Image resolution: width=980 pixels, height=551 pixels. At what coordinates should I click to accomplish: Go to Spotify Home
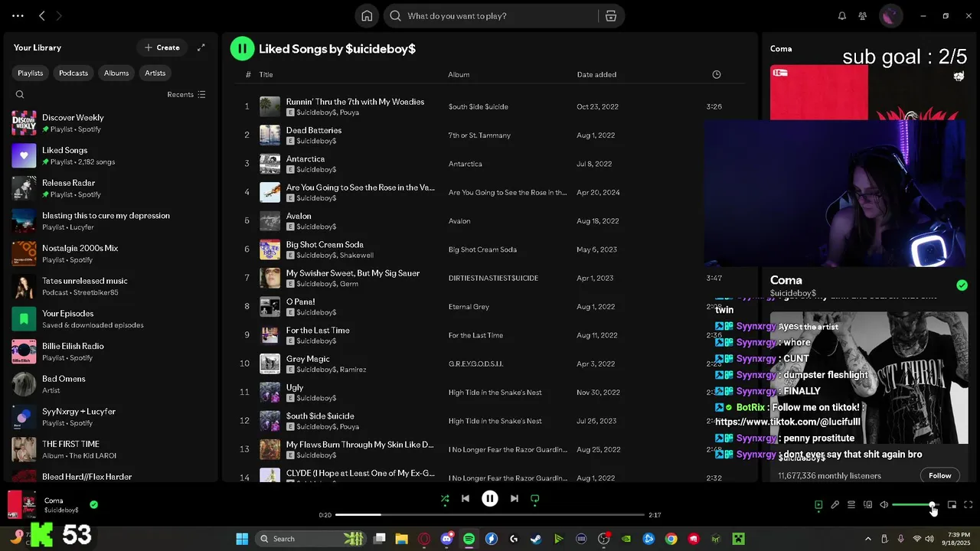367,16
